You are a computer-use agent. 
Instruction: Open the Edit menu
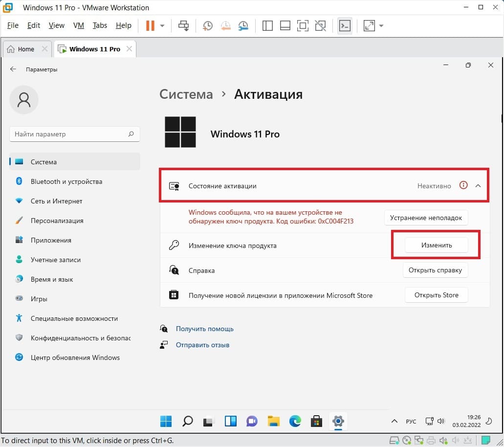pos(34,25)
